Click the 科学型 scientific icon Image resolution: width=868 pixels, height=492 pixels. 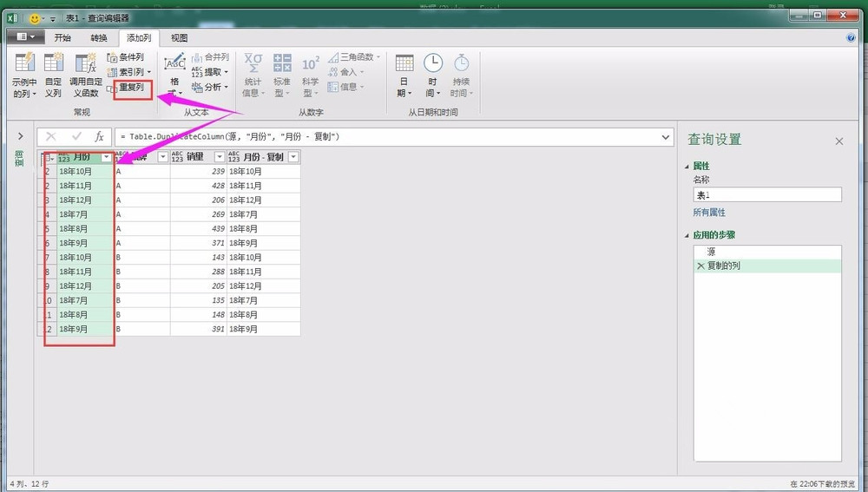pyautogui.click(x=311, y=63)
